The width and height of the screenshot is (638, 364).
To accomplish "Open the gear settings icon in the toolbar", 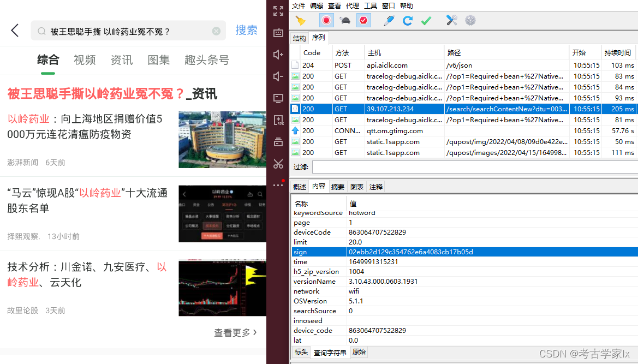I will tap(470, 21).
